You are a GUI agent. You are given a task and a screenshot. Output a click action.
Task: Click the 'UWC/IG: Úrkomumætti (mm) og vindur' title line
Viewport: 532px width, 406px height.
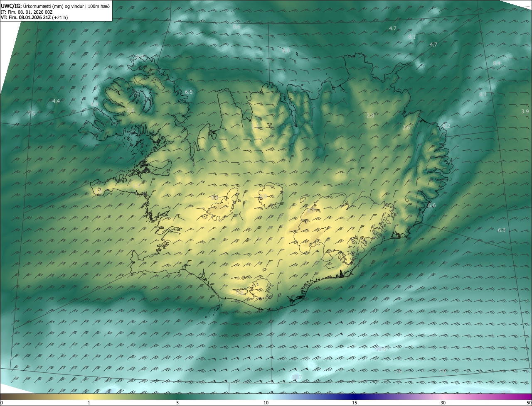tap(55, 6)
